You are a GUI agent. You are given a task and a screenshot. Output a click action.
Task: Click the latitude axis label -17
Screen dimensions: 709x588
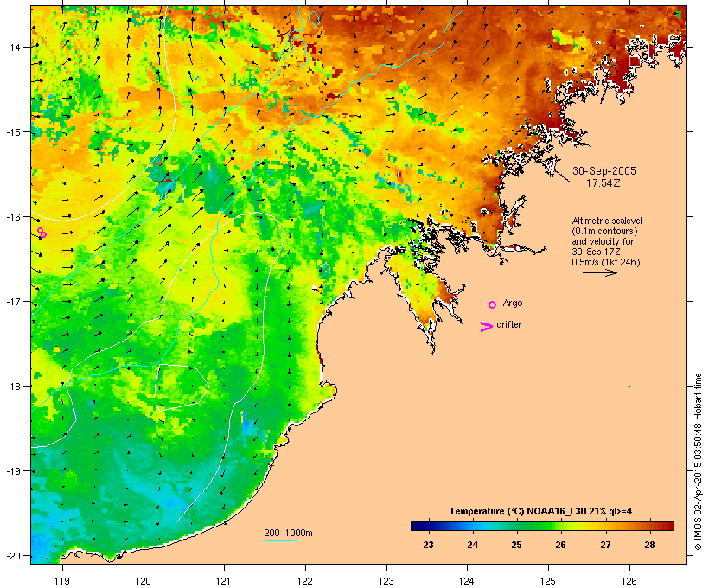(x=13, y=301)
